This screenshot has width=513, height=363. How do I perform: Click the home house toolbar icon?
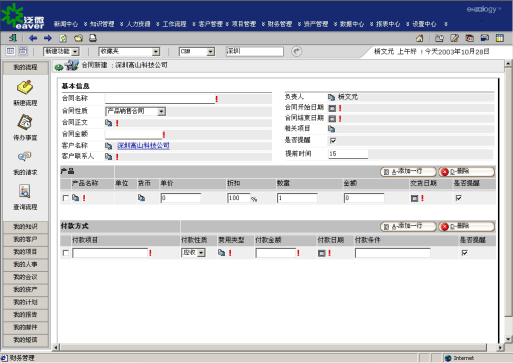point(420,38)
